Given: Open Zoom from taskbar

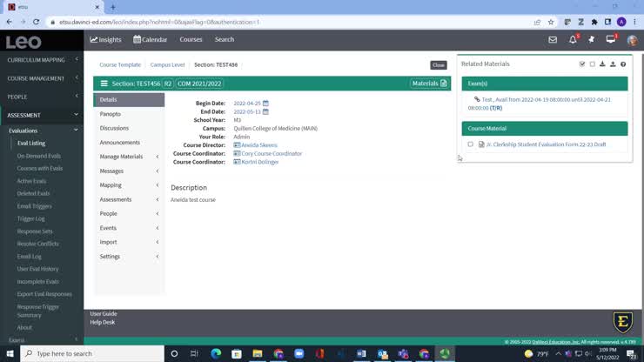Looking at the screenshot, I should click(x=299, y=354).
